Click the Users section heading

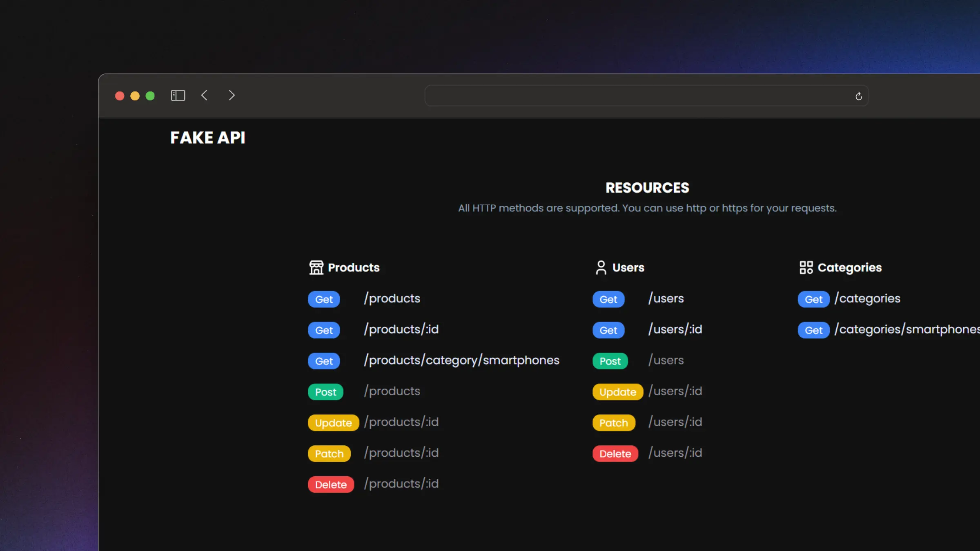(628, 268)
